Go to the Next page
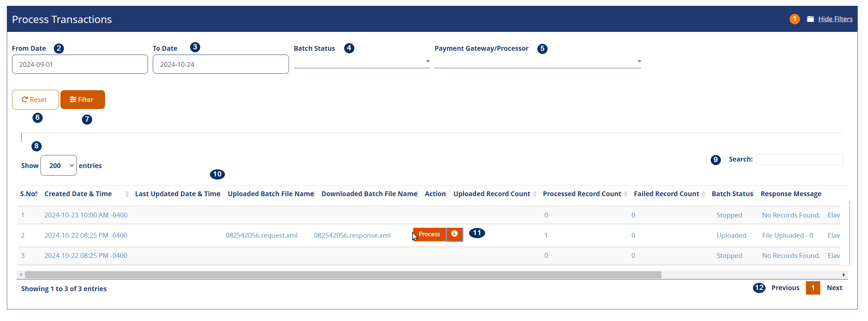Screen dimensions: 868x321 [834, 288]
